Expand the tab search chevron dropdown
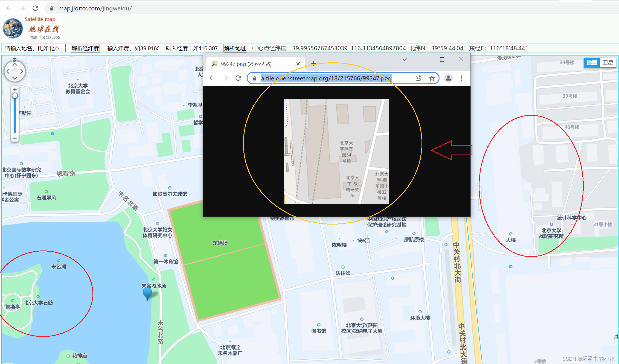This screenshot has height=364, width=619. tap(404, 60)
